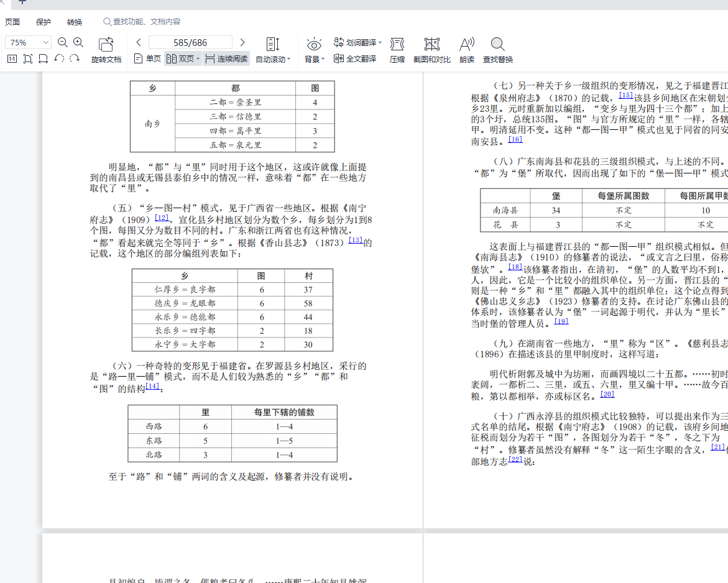This screenshot has width=728, height=583.
Task: Rotate view clockwise
Action: pos(74,58)
